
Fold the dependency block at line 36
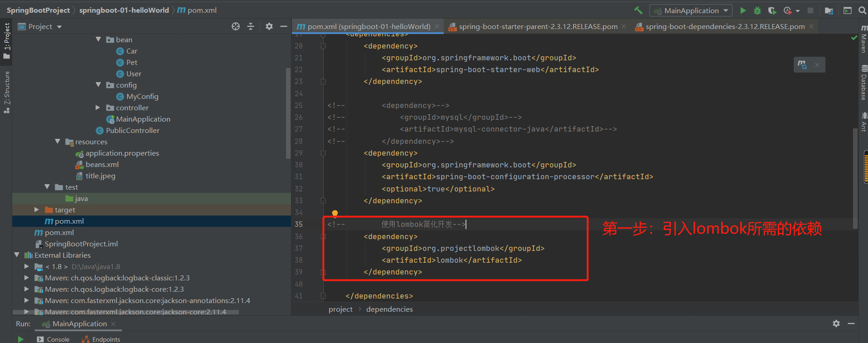[x=323, y=236]
